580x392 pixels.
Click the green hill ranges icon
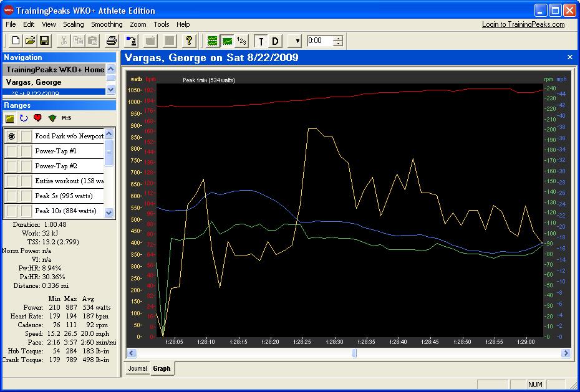click(52, 118)
